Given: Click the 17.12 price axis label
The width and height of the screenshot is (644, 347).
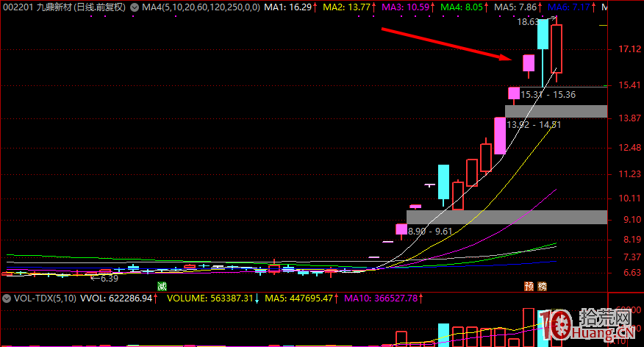Looking at the screenshot, I should pos(629,49).
